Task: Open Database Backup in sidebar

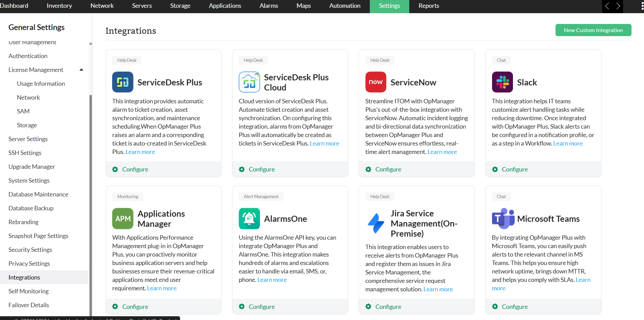Action: click(x=31, y=208)
